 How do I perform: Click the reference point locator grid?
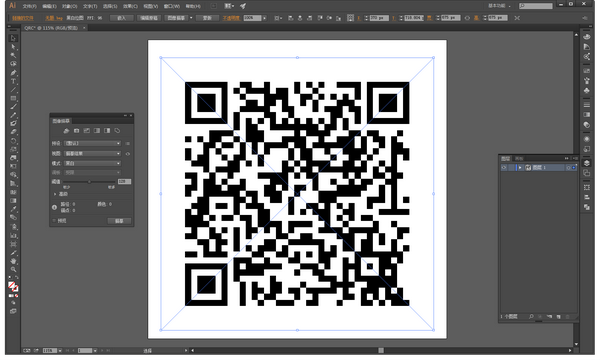350,18
